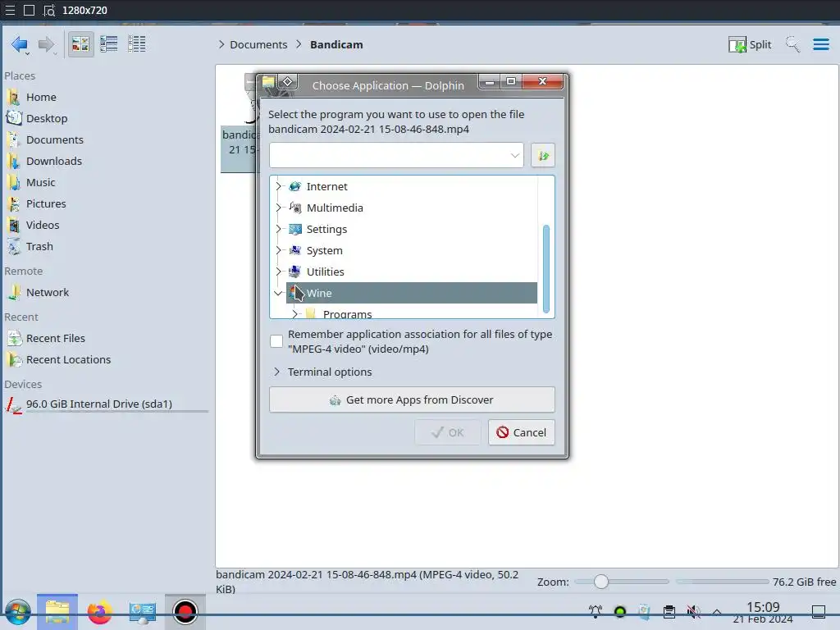Expand the Utilities category

click(278, 272)
